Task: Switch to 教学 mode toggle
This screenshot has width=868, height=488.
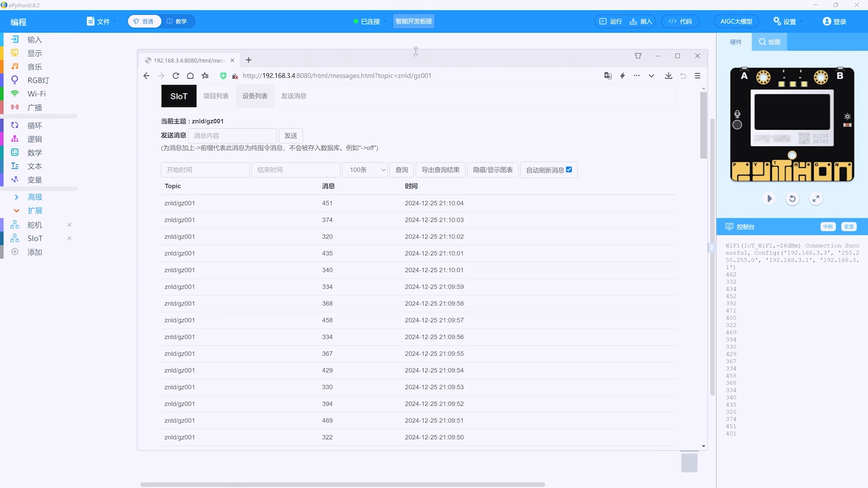Action: [177, 21]
